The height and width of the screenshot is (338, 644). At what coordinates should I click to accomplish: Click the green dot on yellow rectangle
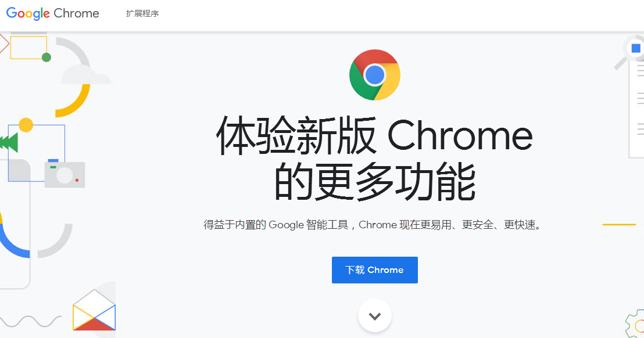click(x=46, y=57)
